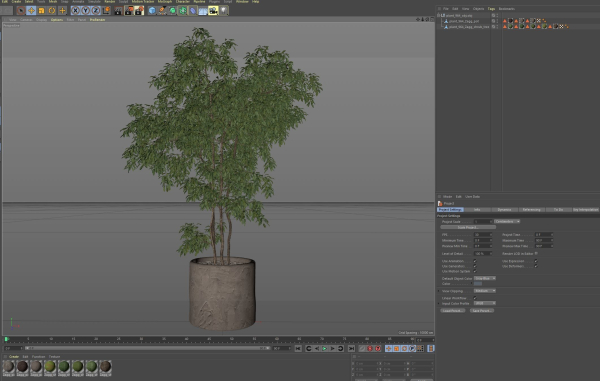This screenshot has height=381, width=600.
Task: Add a light object from toolbar
Action: (x=223, y=11)
